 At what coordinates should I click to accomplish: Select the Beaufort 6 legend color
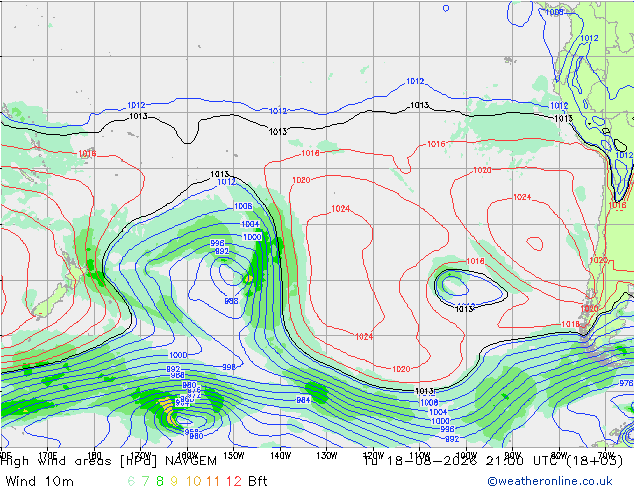click(x=131, y=481)
